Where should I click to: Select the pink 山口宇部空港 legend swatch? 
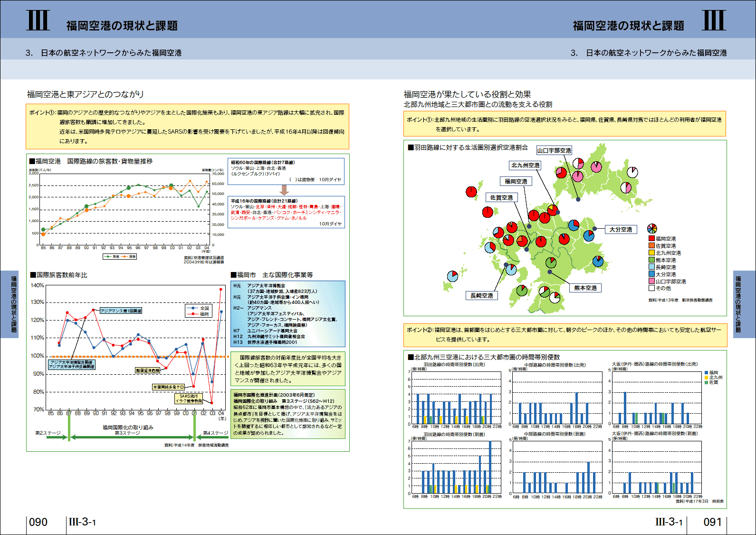pos(651,282)
